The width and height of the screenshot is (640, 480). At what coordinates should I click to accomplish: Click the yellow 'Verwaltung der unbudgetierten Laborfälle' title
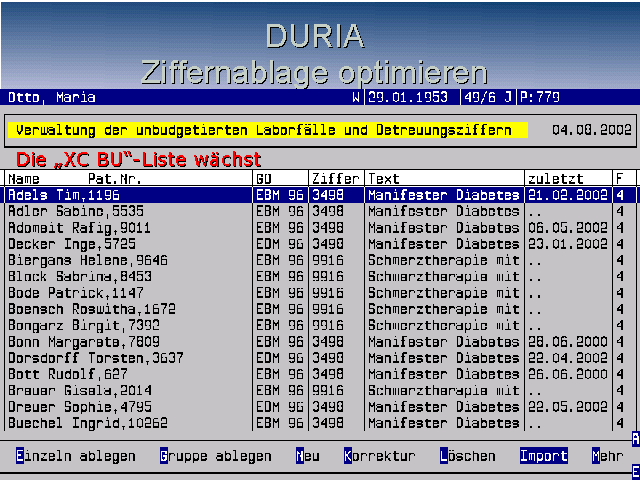pyautogui.click(x=268, y=130)
